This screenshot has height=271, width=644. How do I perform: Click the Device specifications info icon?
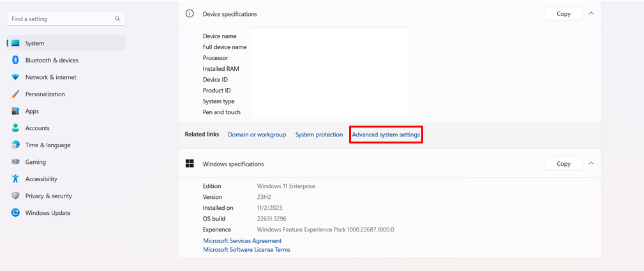pos(190,13)
